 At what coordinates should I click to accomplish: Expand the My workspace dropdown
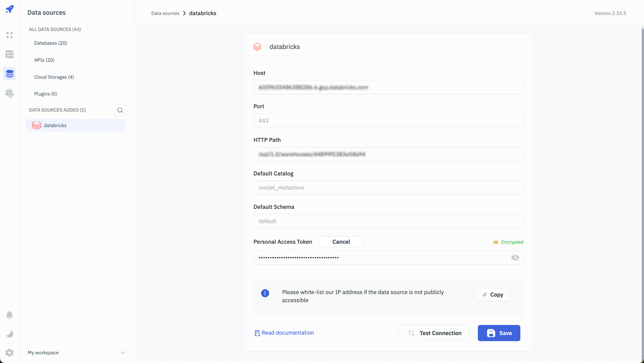coord(123,353)
